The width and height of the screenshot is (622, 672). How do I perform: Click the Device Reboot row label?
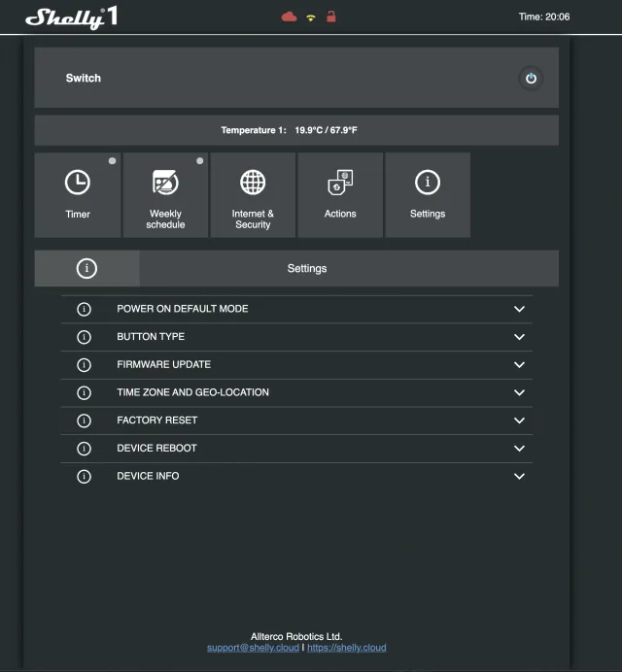tap(156, 449)
